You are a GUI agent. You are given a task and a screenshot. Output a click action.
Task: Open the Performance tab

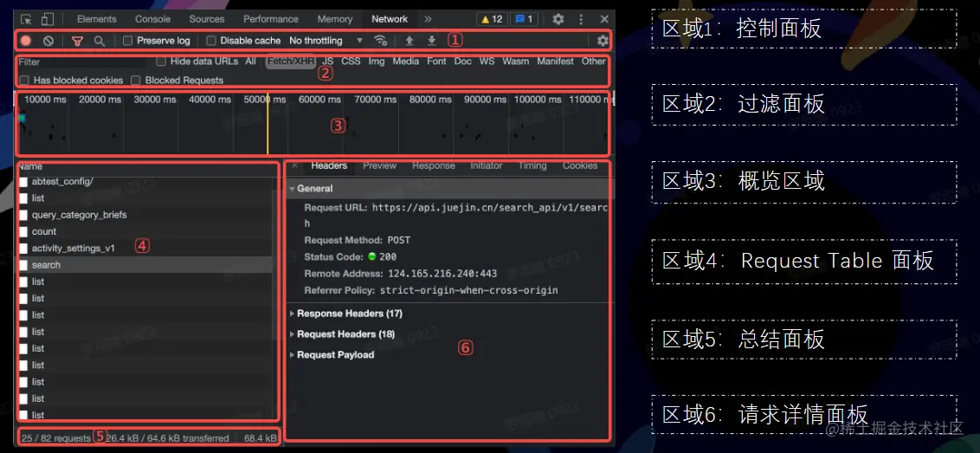click(x=271, y=19)
